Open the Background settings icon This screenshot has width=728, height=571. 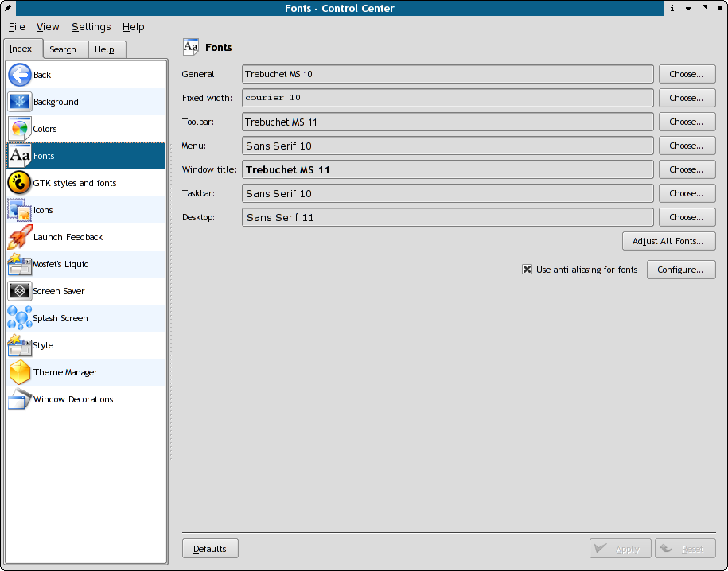tap(19, 102)
